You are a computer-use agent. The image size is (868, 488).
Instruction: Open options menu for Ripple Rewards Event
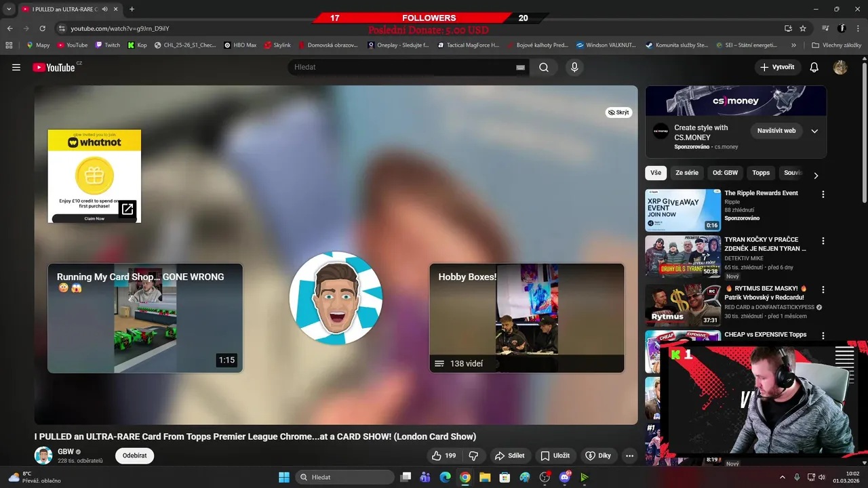823,195
